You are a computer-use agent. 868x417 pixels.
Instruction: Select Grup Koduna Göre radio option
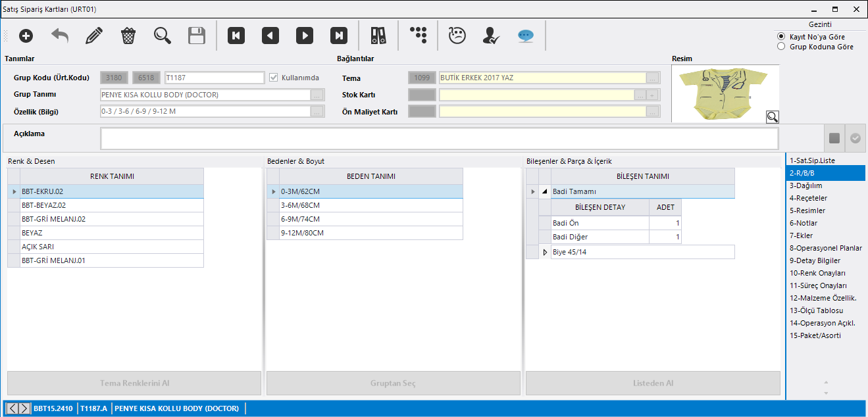pyautogui.click(x=781, y=47)
